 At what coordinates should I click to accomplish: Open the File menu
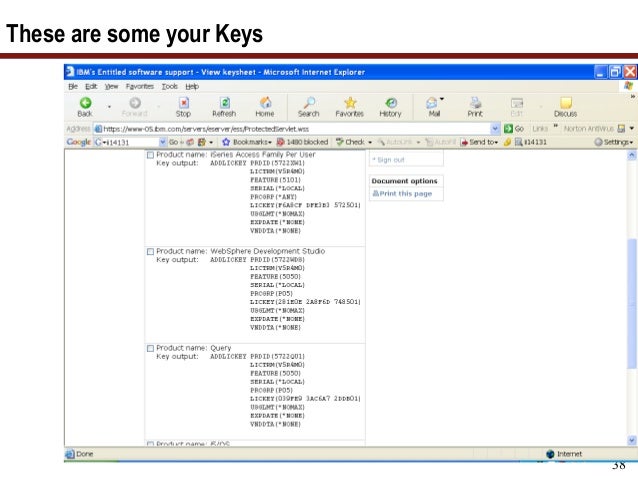[x=73, y=86]
